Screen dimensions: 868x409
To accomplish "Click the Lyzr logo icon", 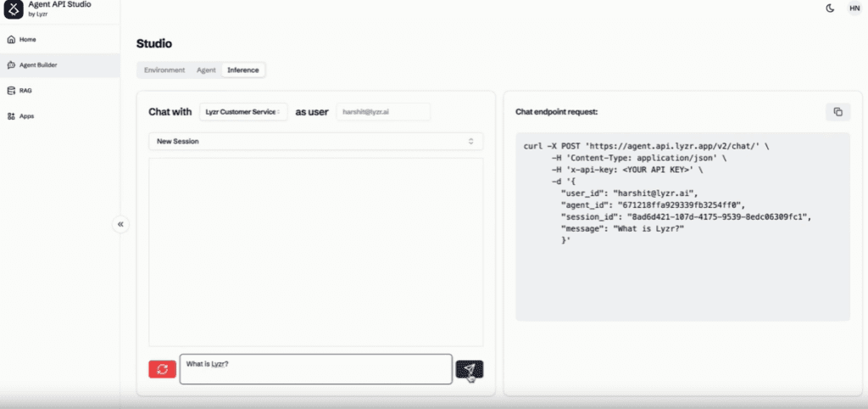I will click(x=14, y=8).
